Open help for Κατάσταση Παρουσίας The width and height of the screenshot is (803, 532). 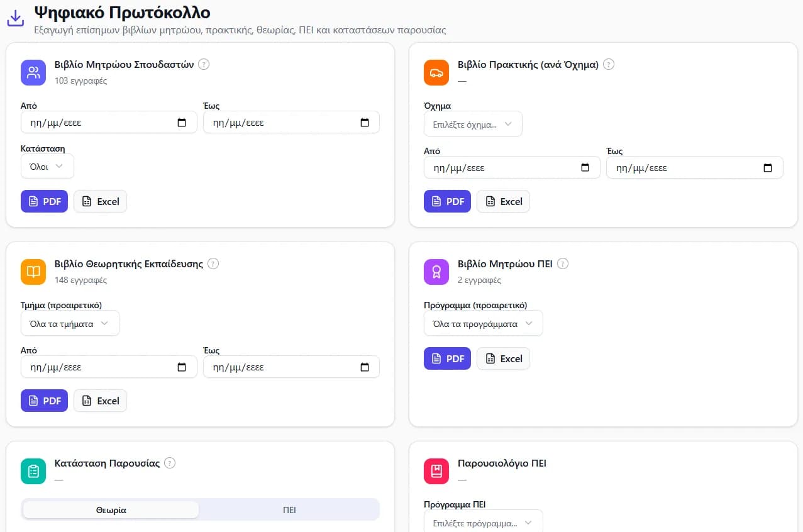point(170,463)
